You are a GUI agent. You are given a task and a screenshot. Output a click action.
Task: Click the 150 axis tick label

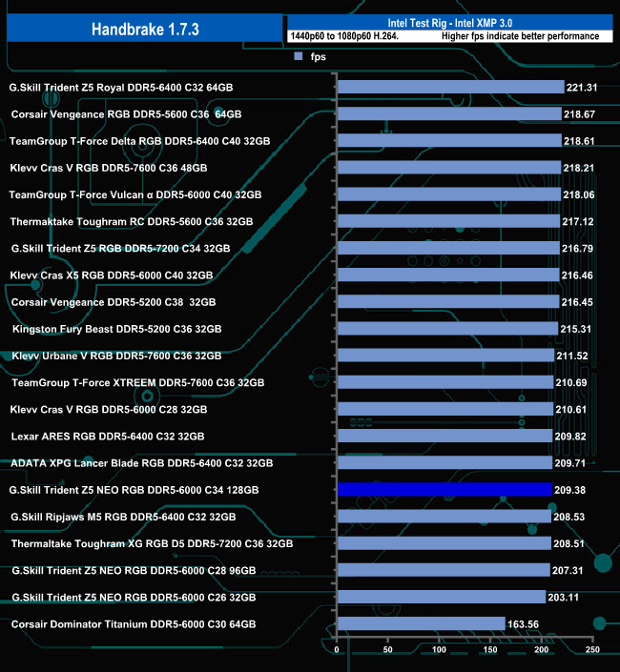click(x=490, y=650)
